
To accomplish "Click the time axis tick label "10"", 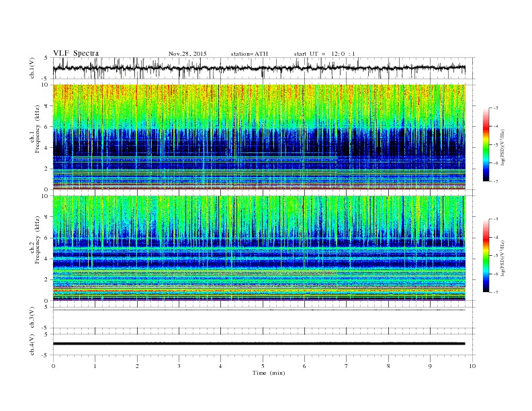I will click(472, 366).
